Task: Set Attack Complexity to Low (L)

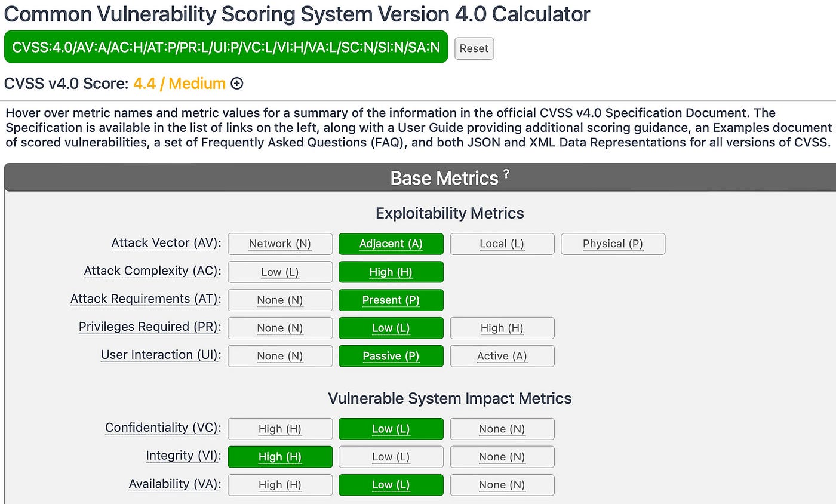Action: click(280, 272)
